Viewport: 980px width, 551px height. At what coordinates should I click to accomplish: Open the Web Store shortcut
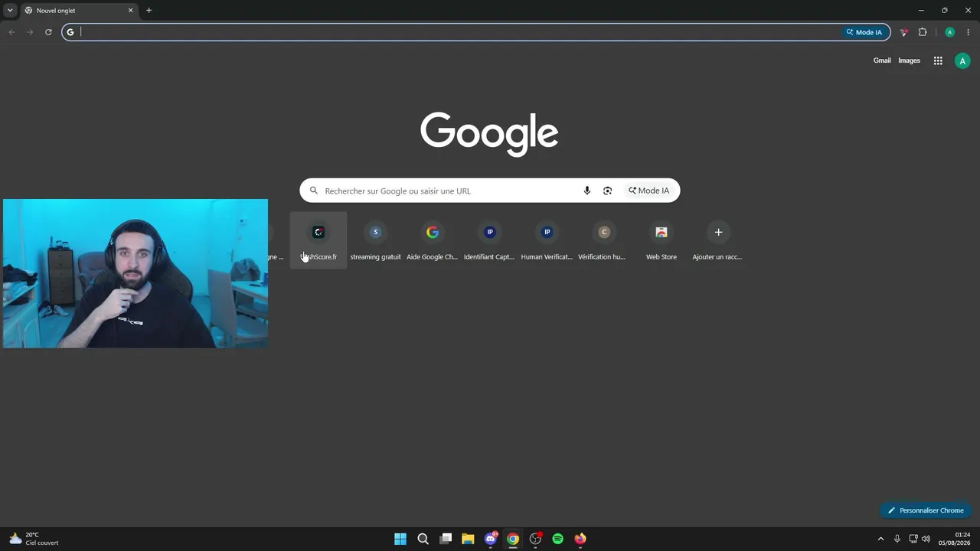661,240
